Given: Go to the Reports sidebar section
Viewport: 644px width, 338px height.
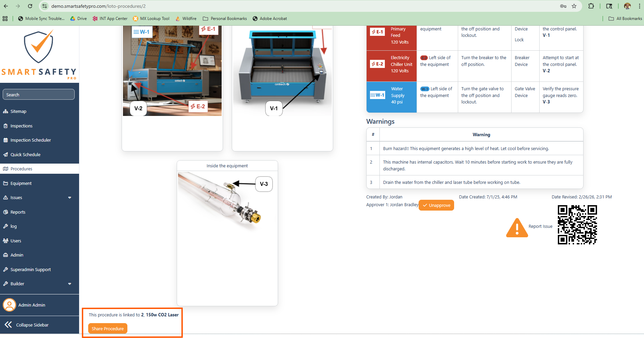Looking at the screenshot, I should pos(18,212).
